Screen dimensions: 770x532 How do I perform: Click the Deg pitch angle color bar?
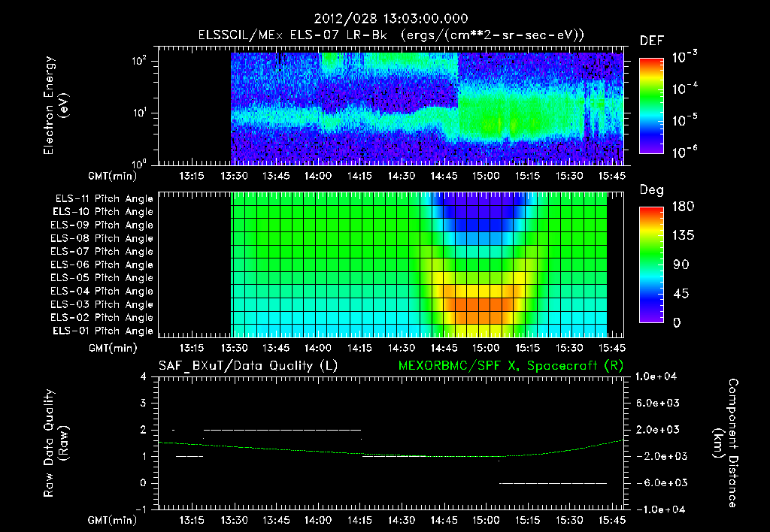(x=651, y=264)
